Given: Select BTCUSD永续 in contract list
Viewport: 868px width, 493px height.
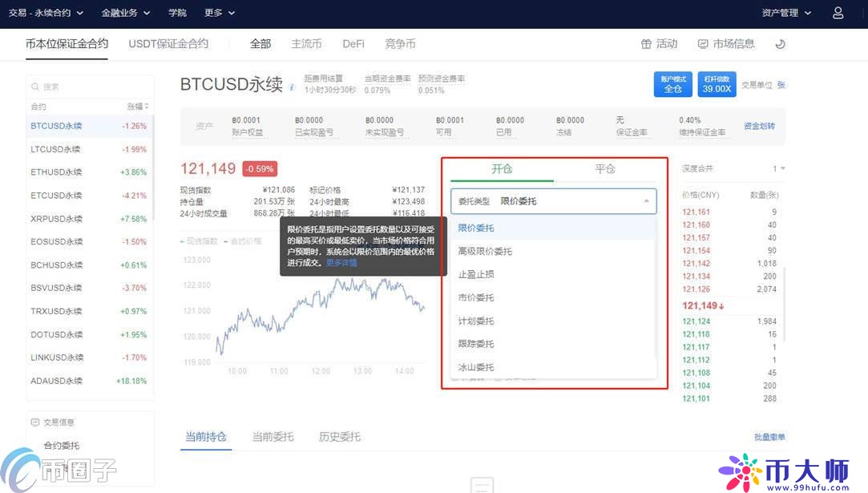Looking at the screenshot, I should 90,127.
